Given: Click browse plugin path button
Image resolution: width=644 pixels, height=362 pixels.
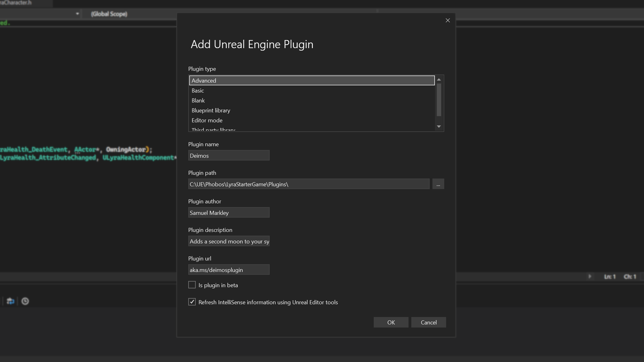Looking at the screenshot, I should point(438,184).
